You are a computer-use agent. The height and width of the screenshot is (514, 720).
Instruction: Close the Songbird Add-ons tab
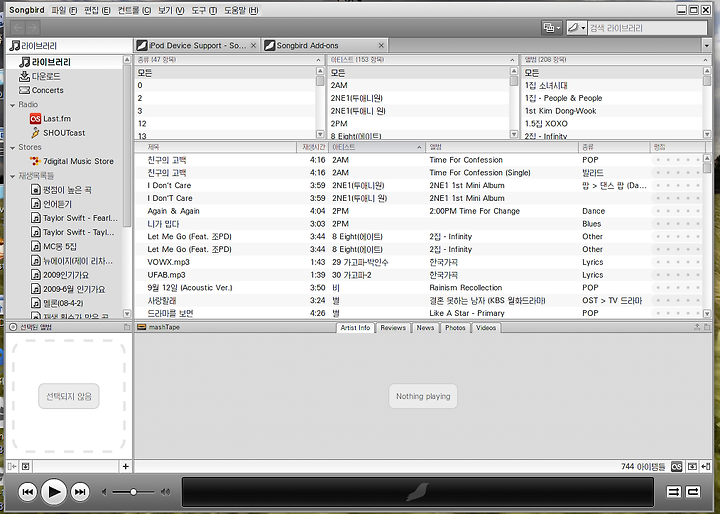[x=381, y=45]
